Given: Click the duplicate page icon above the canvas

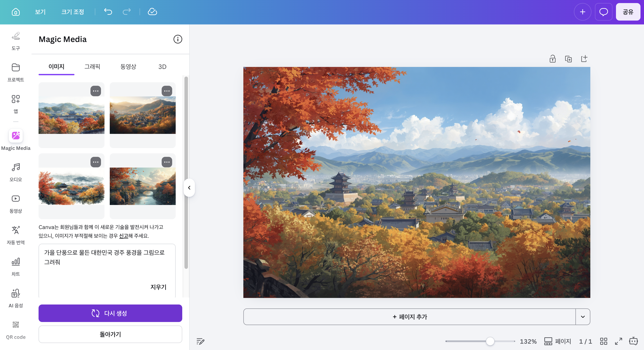Looking at the screenshot, I should point(568,59).
